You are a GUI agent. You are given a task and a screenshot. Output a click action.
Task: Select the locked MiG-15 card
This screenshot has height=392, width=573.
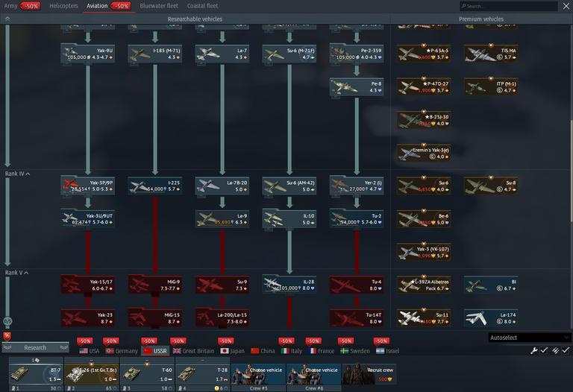pos(155,318)
